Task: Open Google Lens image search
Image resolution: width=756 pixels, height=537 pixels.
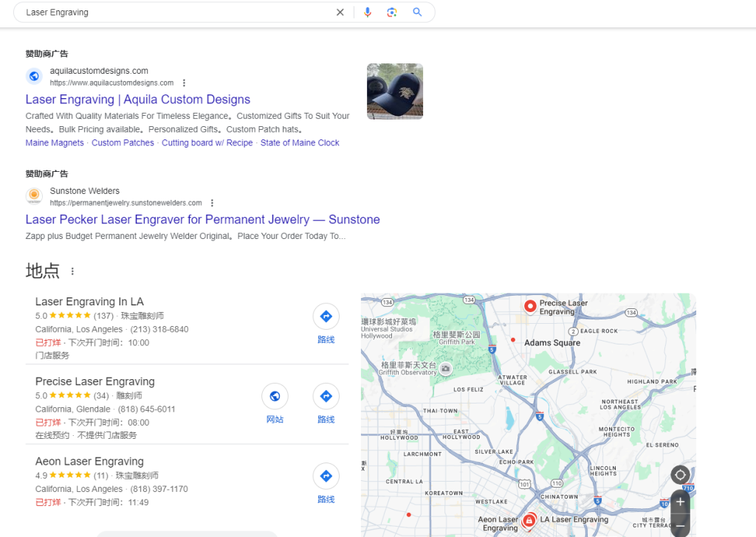Action: 392,13
